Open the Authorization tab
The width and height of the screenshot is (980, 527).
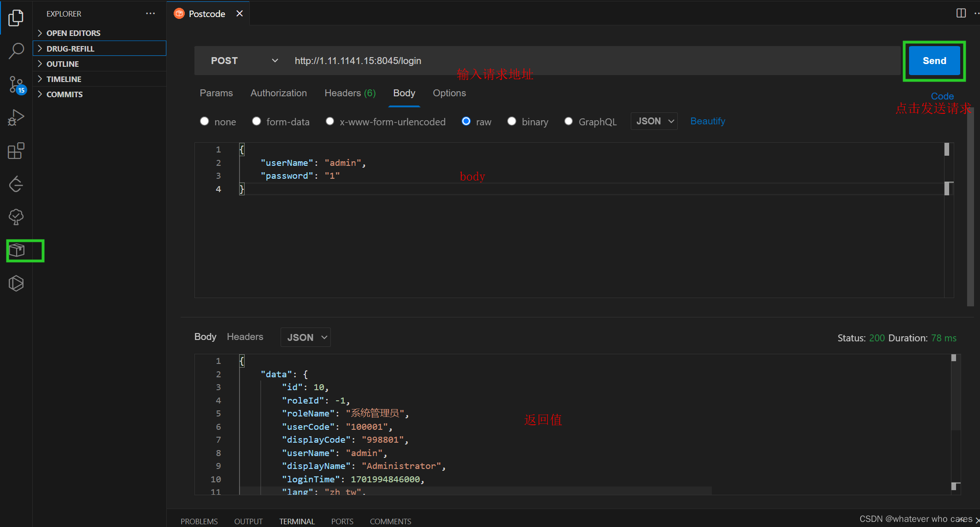[x=278, y=93]
